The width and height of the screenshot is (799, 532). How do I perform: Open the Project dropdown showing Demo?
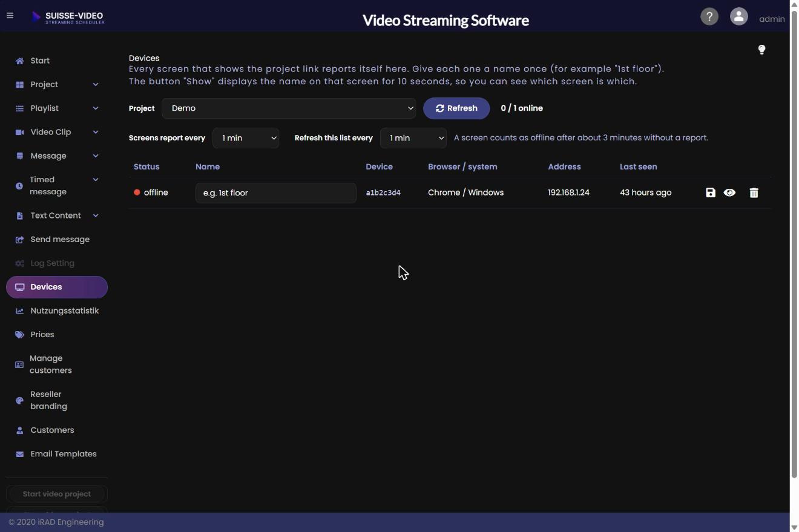tap(289, 108)
